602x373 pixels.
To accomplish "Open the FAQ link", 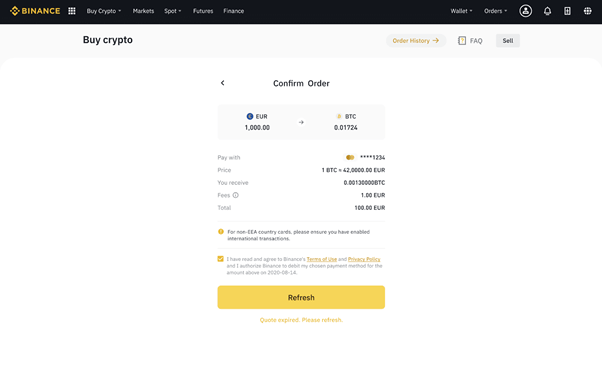I will tap(476, 41).
